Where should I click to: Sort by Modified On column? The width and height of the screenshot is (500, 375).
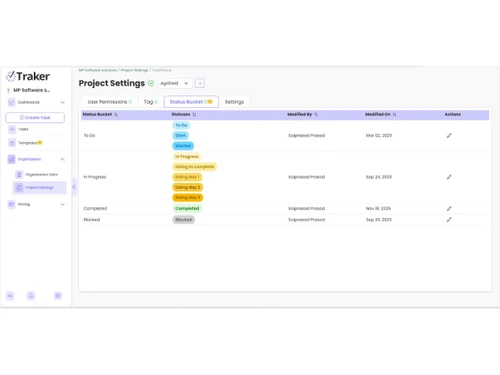coord(394,115)
